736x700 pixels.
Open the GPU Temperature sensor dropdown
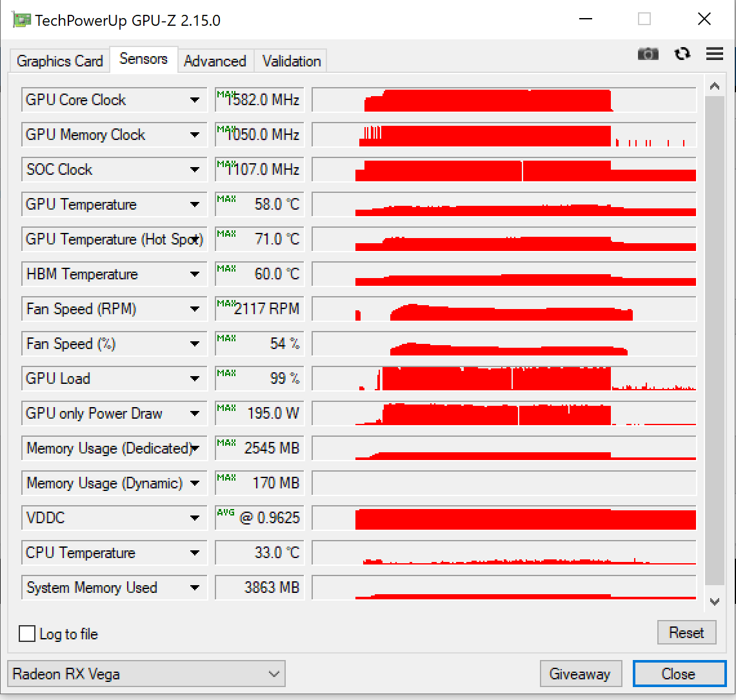click(194, 205)
